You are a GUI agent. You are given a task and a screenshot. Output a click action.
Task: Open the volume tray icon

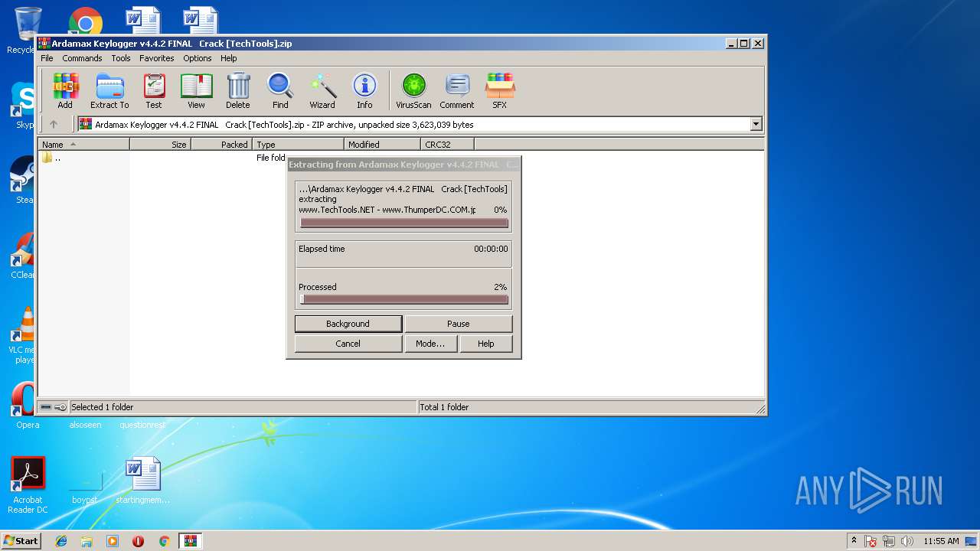tap(909, 541)
